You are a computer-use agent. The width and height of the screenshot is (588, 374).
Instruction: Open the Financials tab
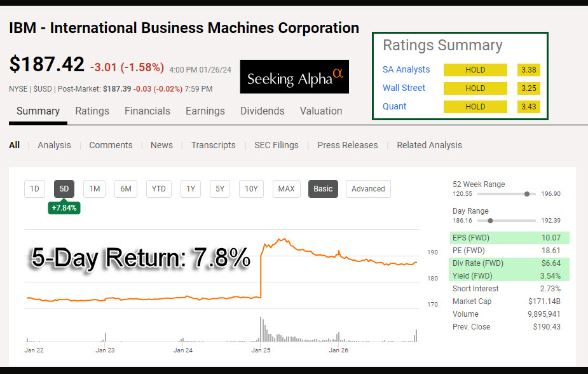pyautogui.click(x=147, y=111)
